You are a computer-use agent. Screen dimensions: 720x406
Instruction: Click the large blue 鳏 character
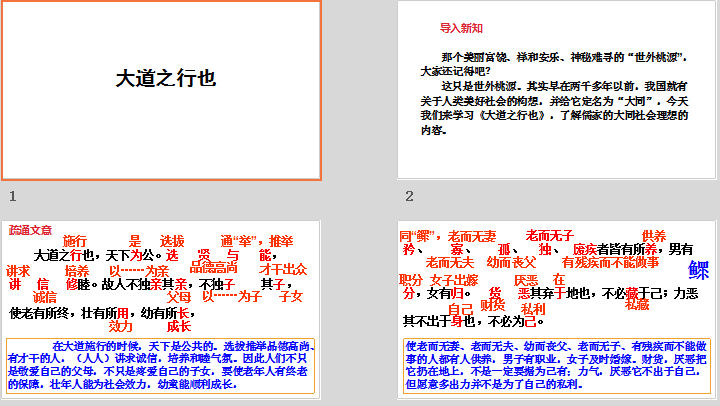coord(699,270)
